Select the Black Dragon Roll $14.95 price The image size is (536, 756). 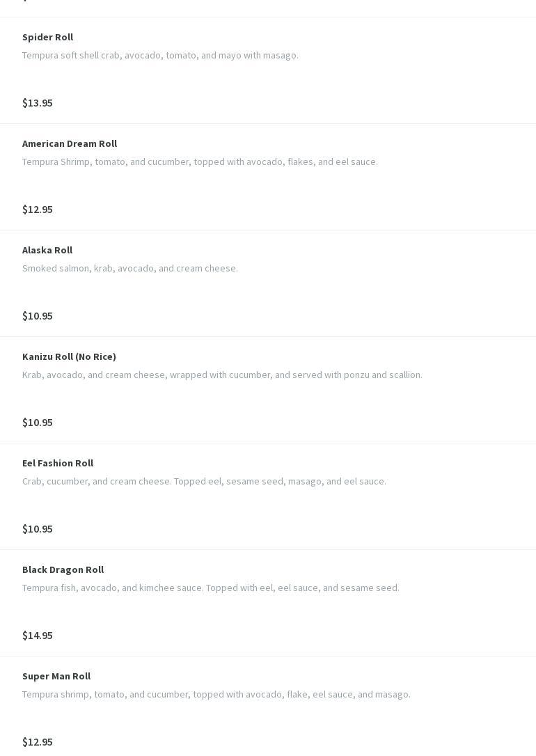click(38, 635)
